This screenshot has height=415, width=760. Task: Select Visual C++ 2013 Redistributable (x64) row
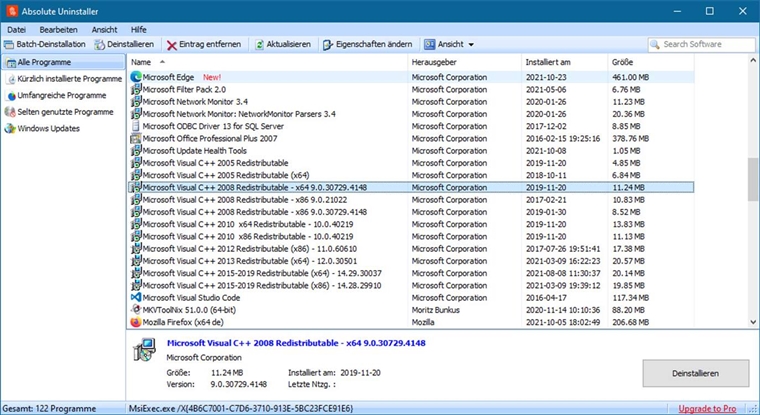412,261
